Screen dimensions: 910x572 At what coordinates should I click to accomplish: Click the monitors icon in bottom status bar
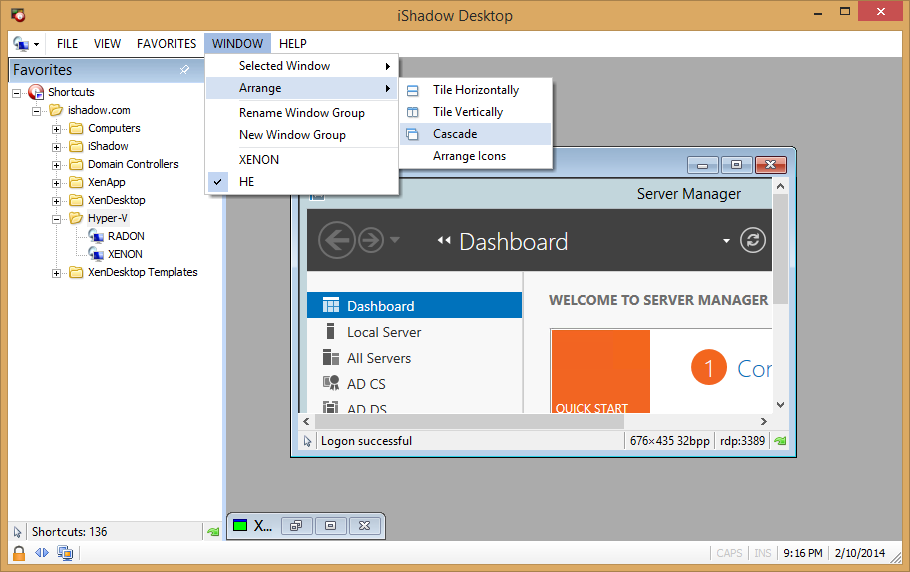(x=65, y=553)
